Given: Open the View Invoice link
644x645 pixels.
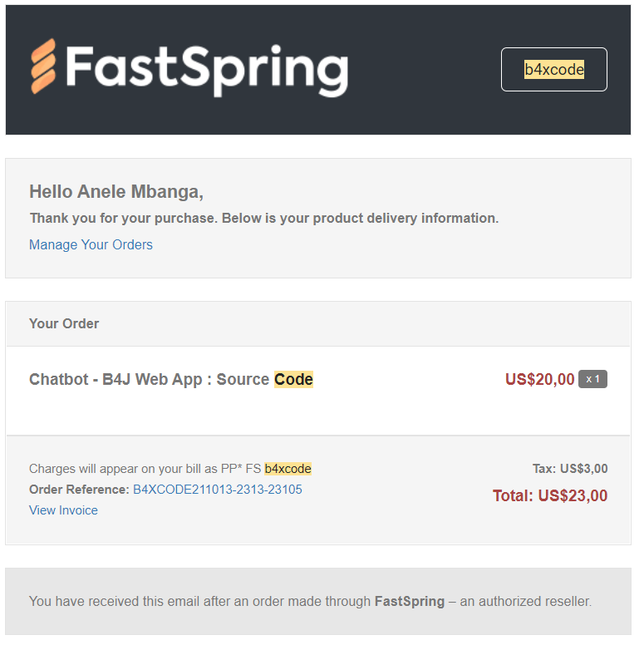Looking at the screenshot, I should 63,510.
